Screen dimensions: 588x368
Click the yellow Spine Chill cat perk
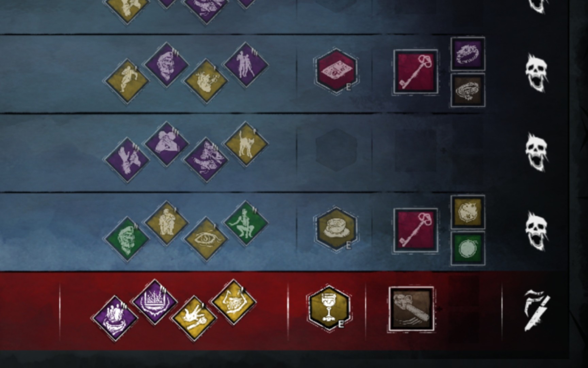click(x=245, y=144)
